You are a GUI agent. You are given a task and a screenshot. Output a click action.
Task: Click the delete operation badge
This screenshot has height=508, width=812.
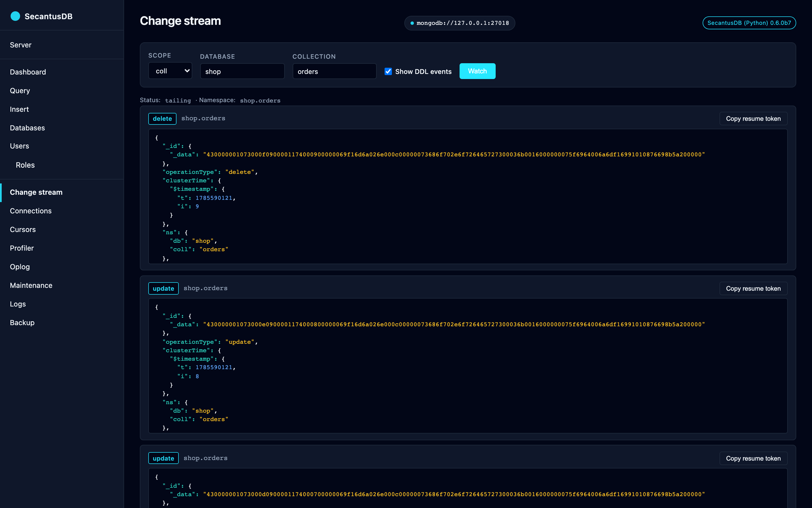pos(162,119)
